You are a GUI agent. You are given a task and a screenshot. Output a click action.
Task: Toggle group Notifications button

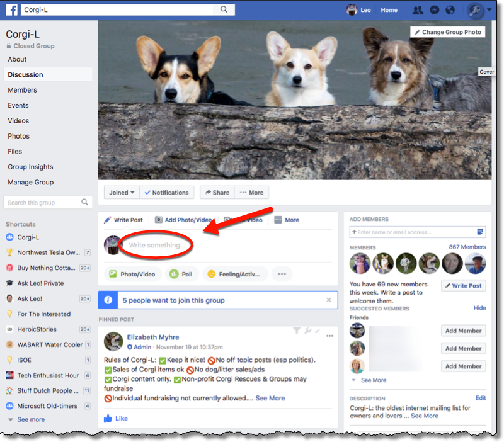167,193
